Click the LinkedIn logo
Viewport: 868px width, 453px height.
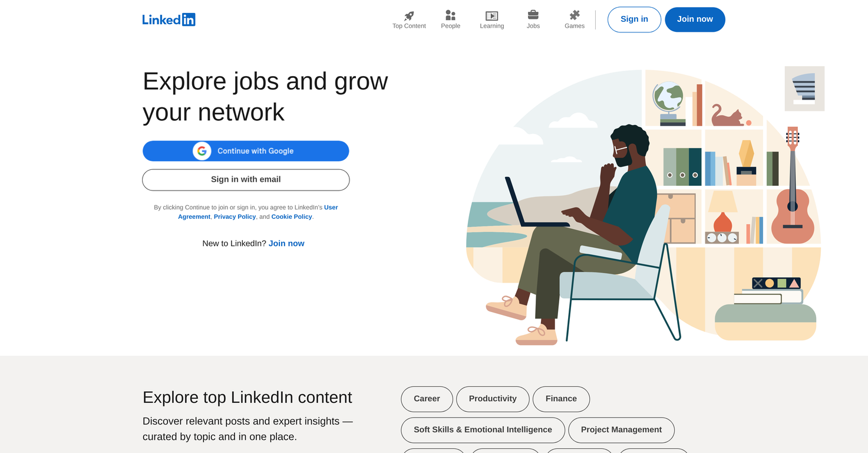point(169,19)
